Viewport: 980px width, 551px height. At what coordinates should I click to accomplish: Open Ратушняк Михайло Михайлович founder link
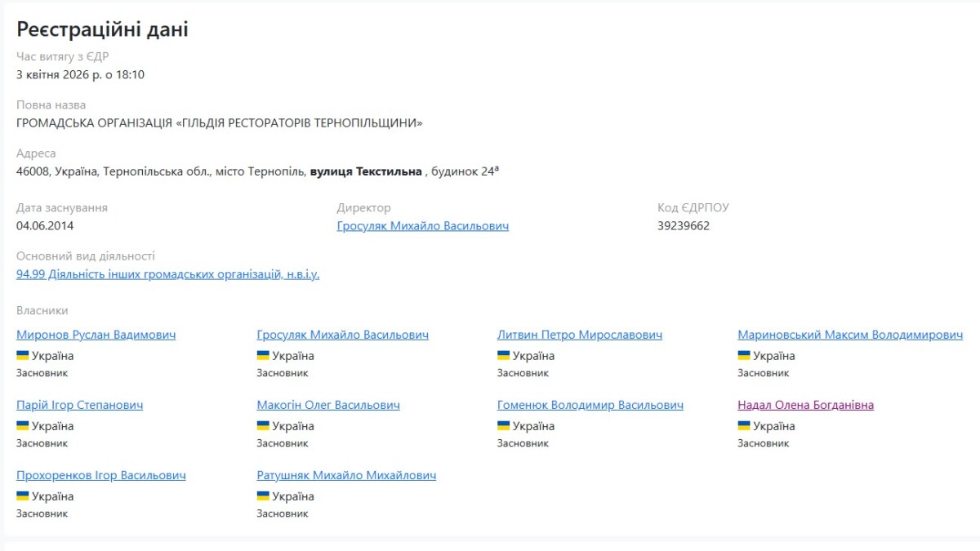coord(346,475)
